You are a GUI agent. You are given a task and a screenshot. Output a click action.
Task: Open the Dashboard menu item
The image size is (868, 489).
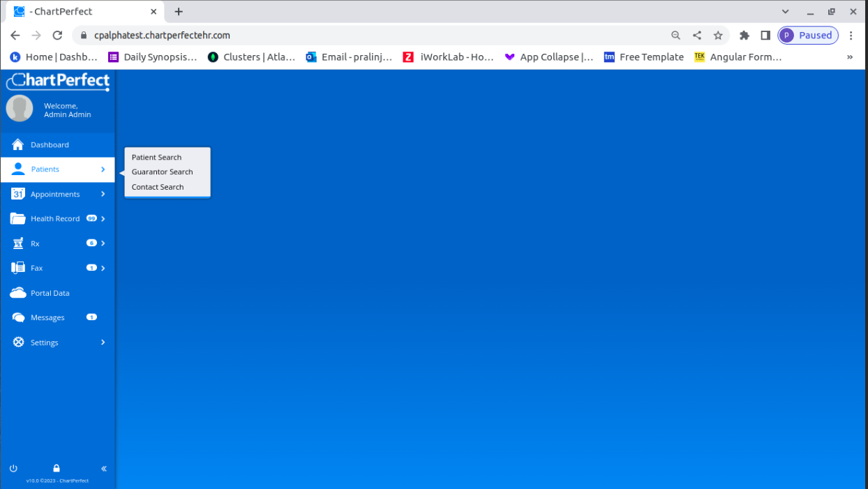pyautogui.click(x=57, y=144)
